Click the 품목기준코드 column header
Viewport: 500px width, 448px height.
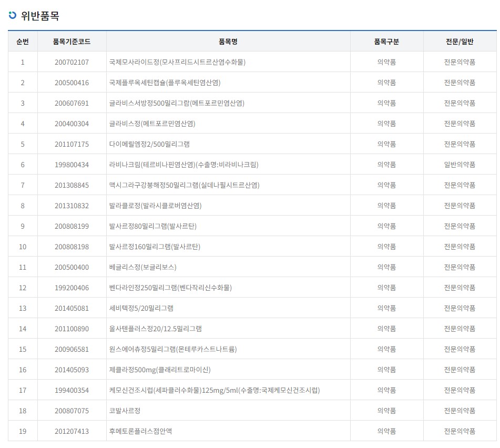tap(72, 42)
